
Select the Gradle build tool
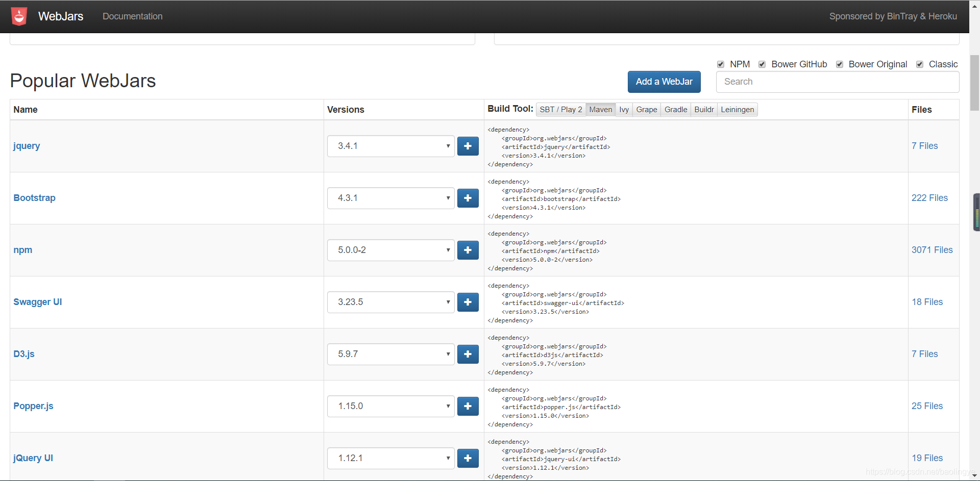(x=676, y=110)
